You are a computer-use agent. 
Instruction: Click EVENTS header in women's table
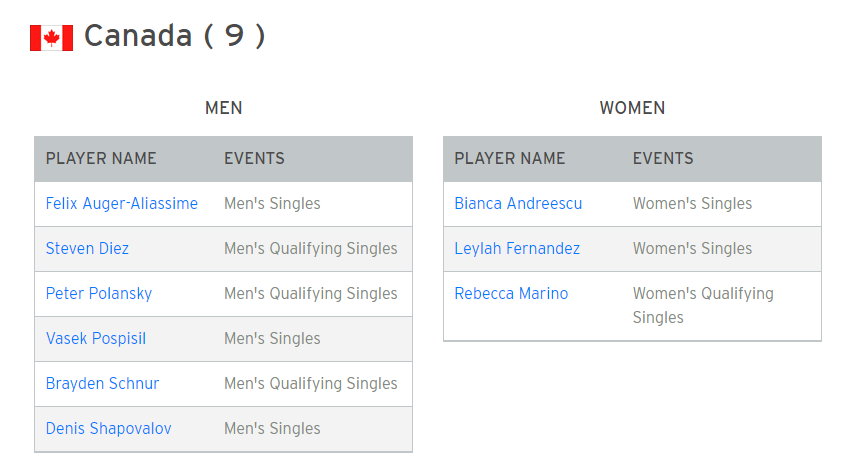click(x=663, y=158)
